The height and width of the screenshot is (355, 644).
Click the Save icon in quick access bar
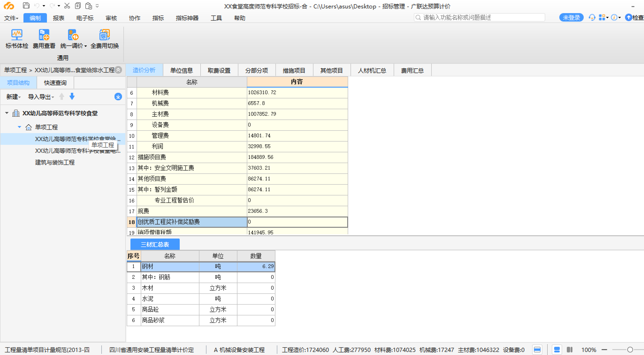[x=26, y=5]
